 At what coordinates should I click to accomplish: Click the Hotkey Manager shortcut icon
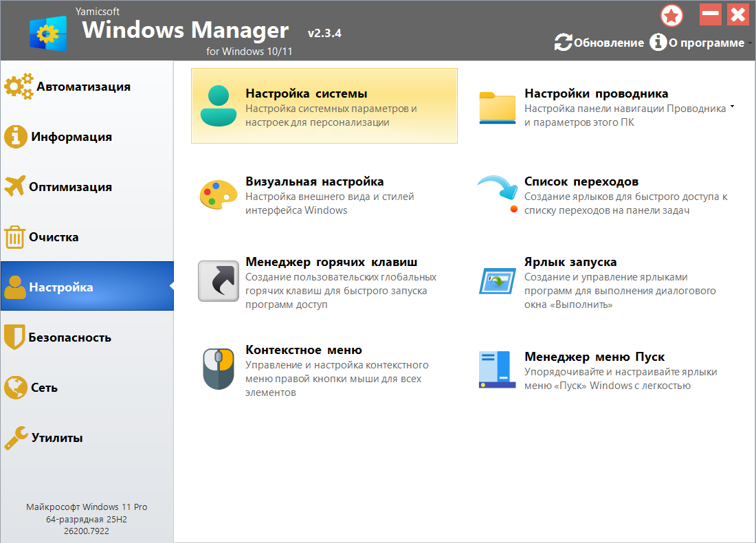[218, 281]
